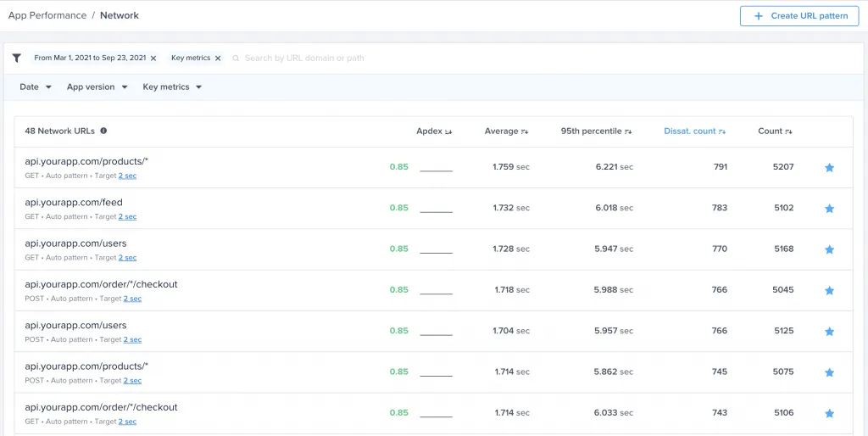This screenshot has width=868, height=436.
Task: Sort by Average column
Action: pyautogui.click(x=507, y=131)
